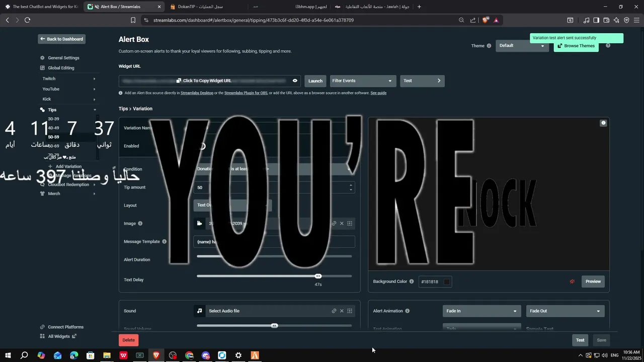The width and height of the screenshot is (644, 362).
Task: Click the Message Template info icon
Action: pos(164,241)
